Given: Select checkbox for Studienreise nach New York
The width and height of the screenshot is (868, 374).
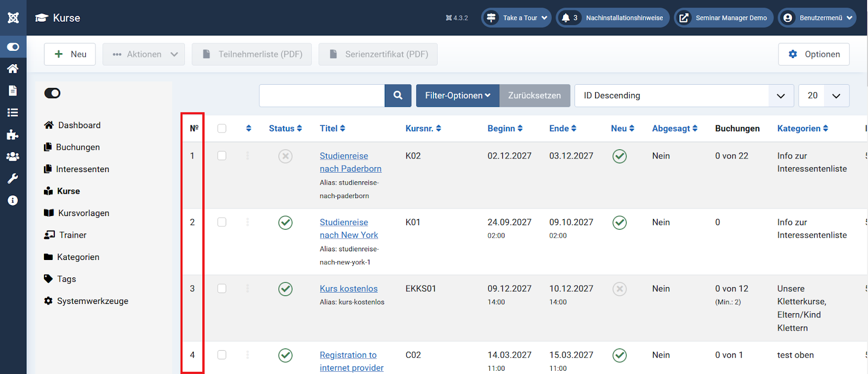Looking at the screenshot, I should pyautogui.click(x=222, y=222).
